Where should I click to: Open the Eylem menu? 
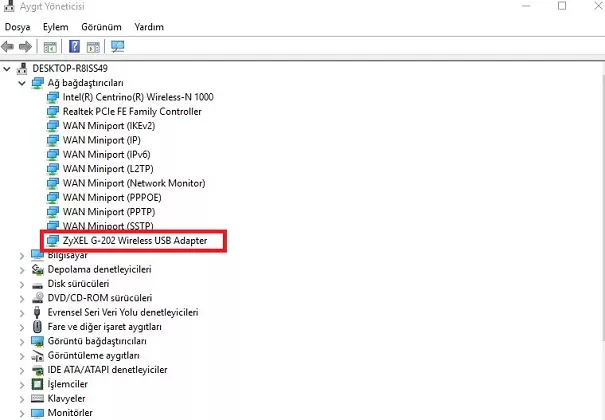(x=56, y=27)
